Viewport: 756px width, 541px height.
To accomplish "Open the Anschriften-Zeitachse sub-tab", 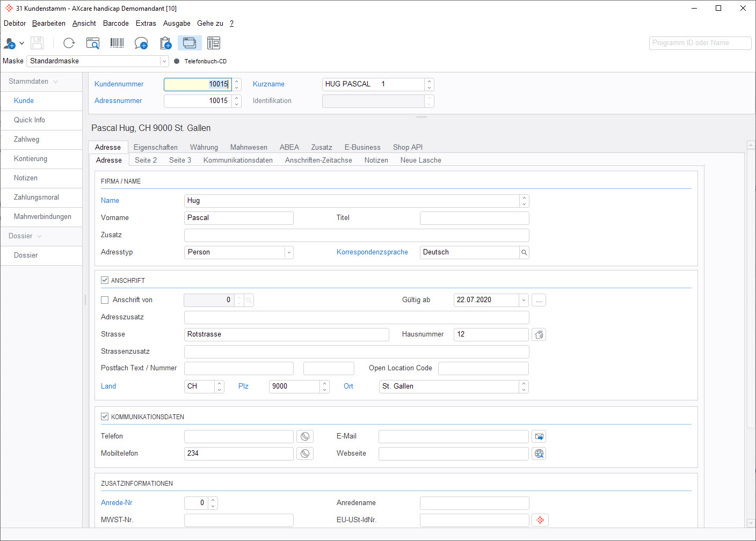I will coord(318,160).
